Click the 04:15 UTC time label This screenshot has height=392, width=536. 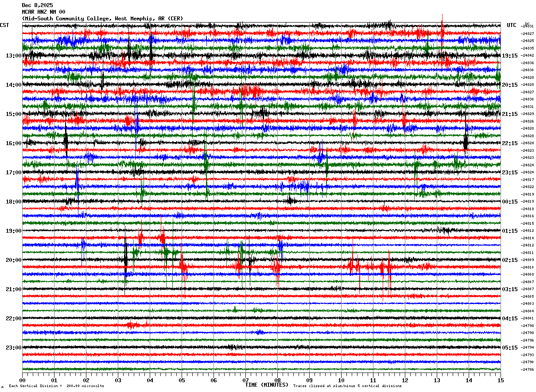[x=510, y=318]
